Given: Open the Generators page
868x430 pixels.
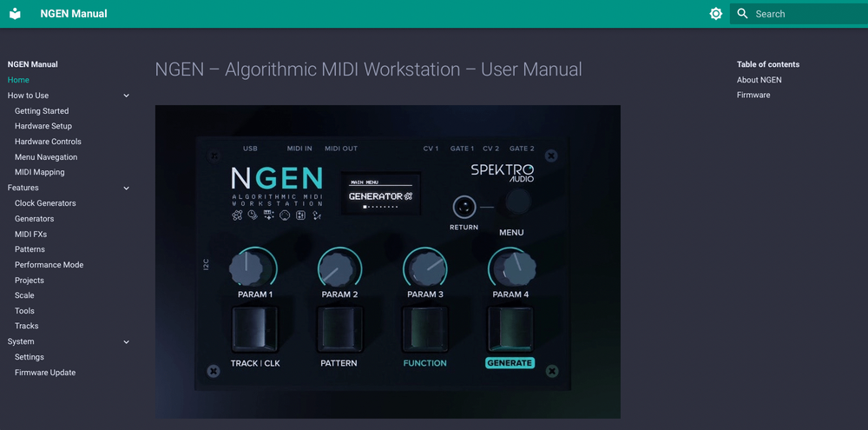Looking at the screenshot, I should pyautogui.click(x=35, y=218).
